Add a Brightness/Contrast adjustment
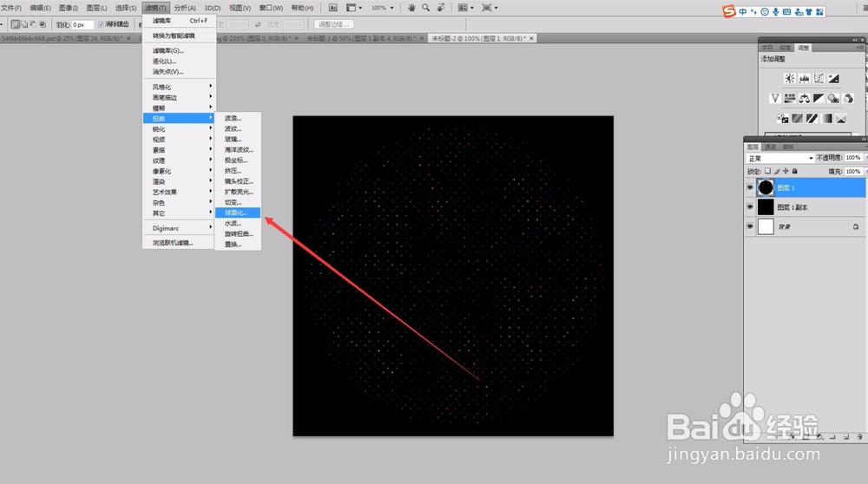 click(x=789, y=79)
